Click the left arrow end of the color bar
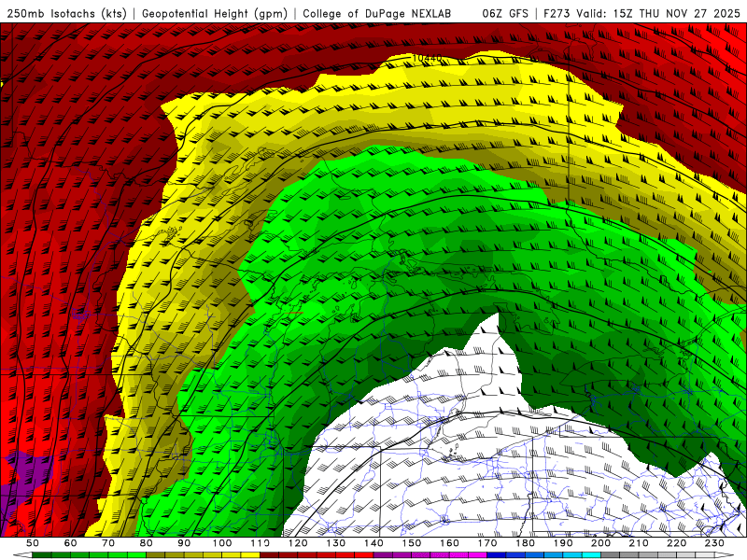The height and width of the screenshot is (560, 747). [22, 555]
